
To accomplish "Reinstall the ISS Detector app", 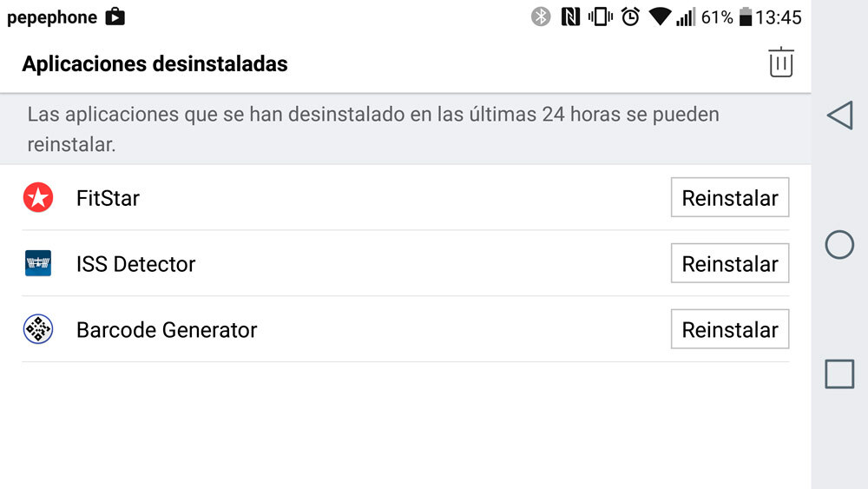I will pos(729,263).
